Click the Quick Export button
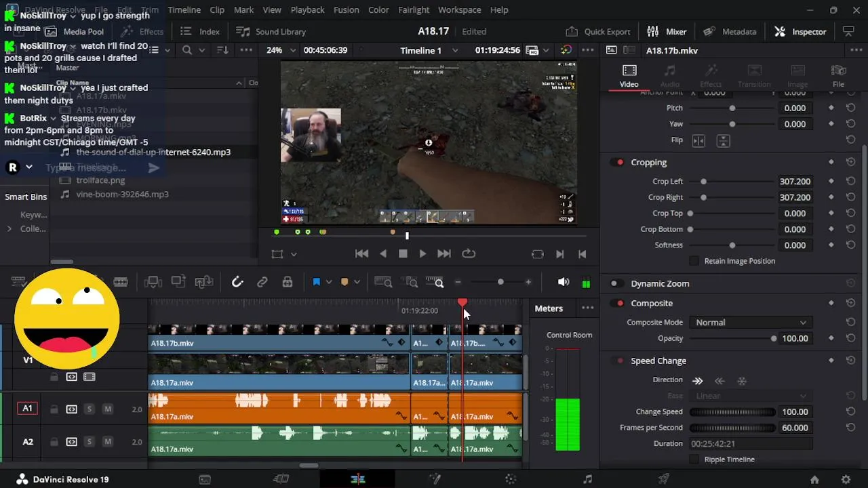Screen dimensions: 868x488 (x=598, y=31)
